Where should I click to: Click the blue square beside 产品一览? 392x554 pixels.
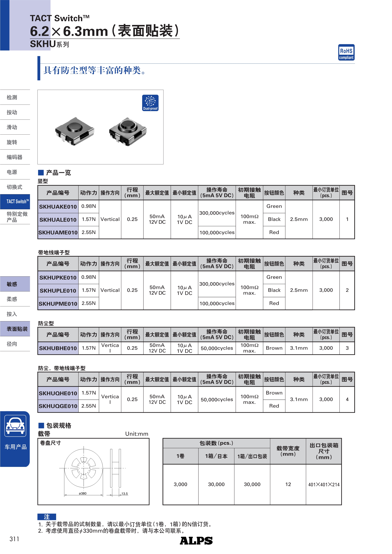point(41,172)
